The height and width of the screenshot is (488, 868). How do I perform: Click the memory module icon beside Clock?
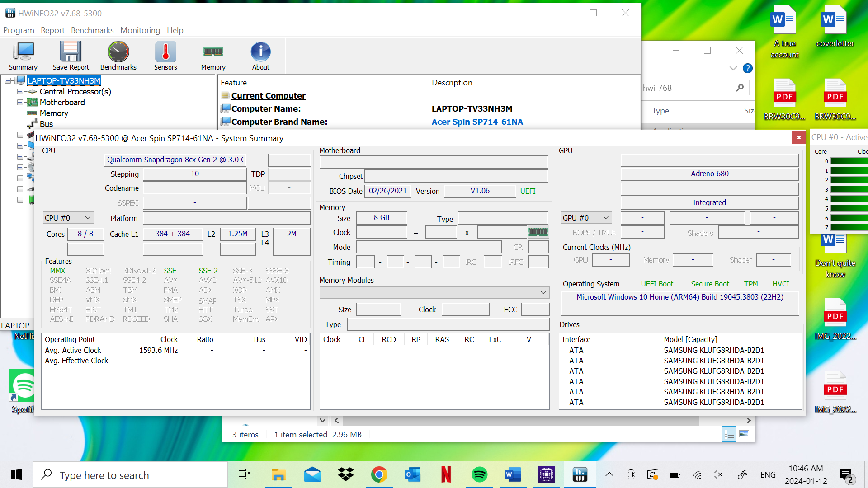click(x=538, y=232)
